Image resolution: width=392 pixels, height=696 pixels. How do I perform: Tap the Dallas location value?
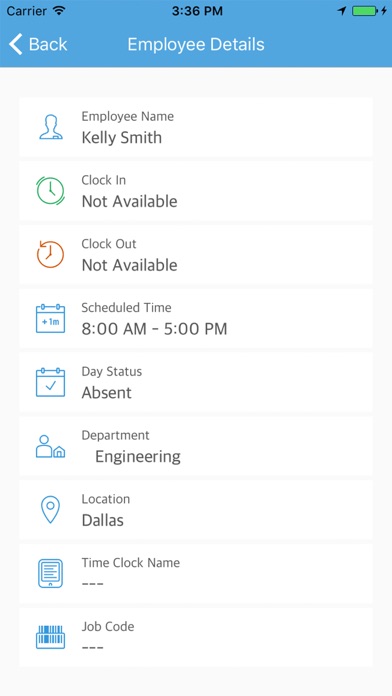[103, 520]
